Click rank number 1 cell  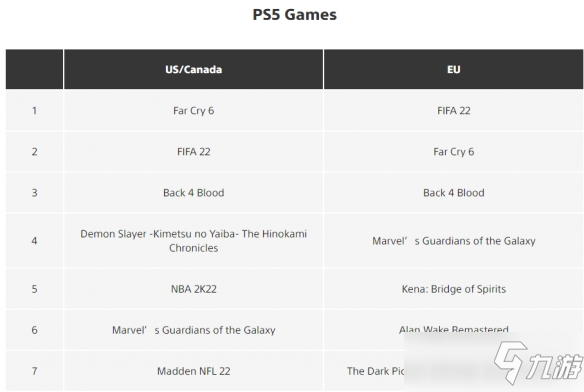(34, 111)
